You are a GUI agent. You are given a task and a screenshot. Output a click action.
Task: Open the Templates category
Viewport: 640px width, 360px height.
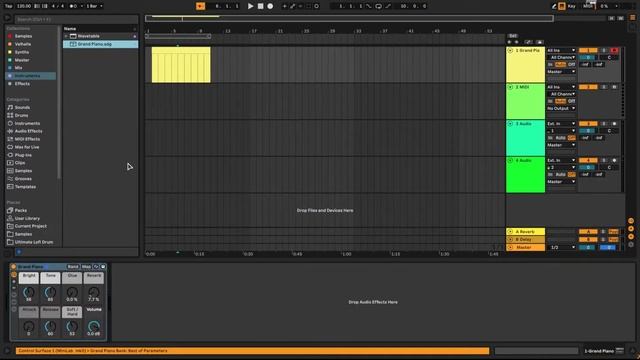coord(25,187)
